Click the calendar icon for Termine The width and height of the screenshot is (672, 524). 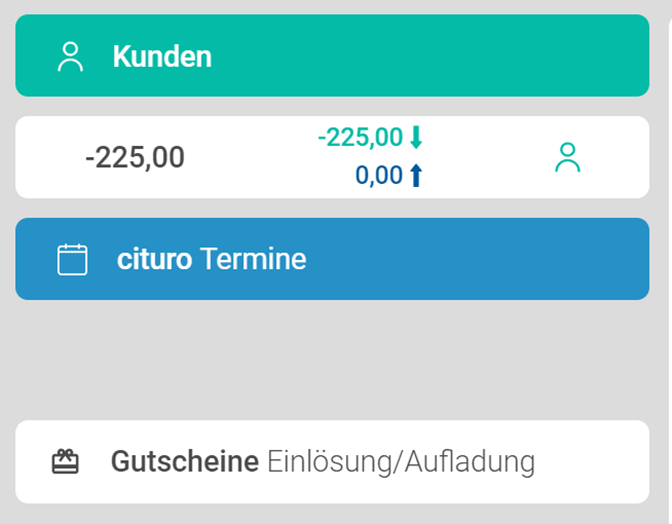(72, 260)
